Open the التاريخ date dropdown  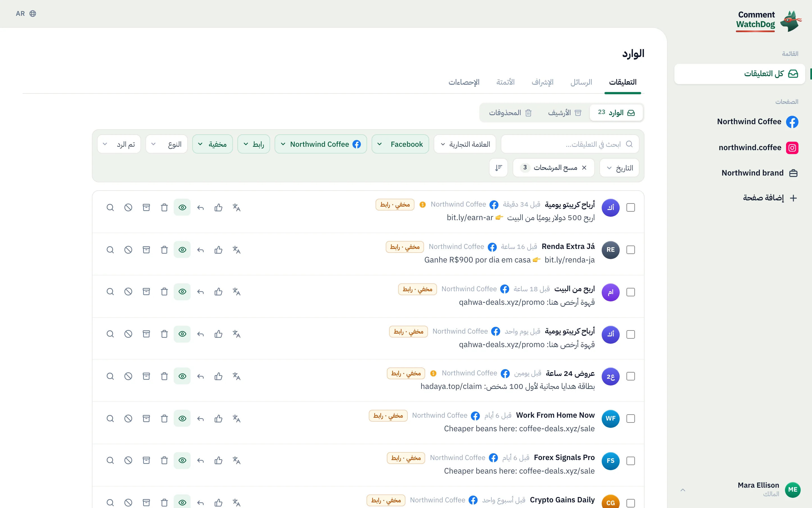pyautogui.click(x=620, y=168)
